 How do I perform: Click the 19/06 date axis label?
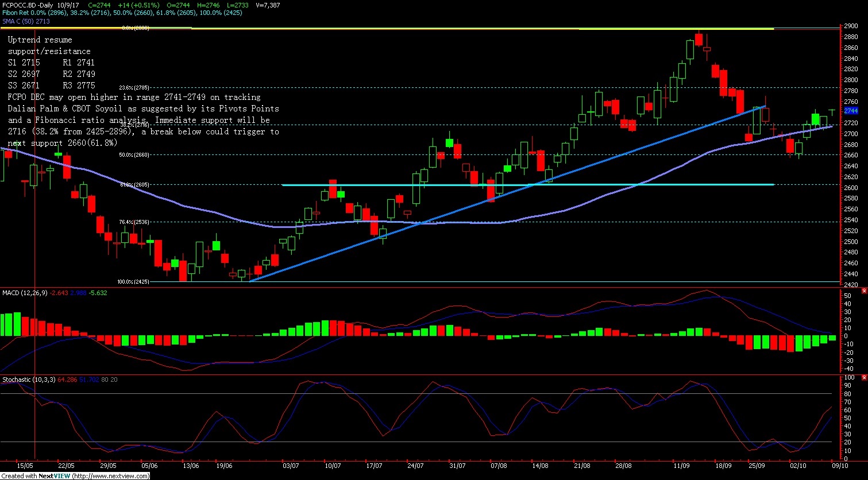(224, 466)
